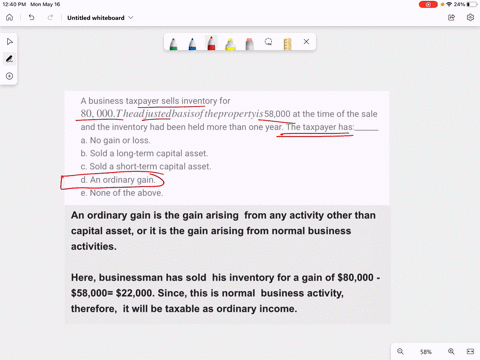
Task: Click answer text 'a. No gain or loss.'
Action: 115,140
